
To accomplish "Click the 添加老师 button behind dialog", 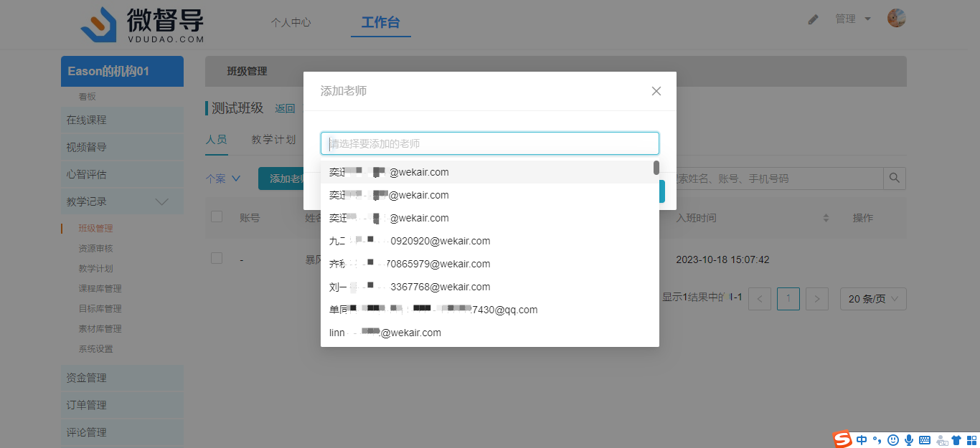I will (281, 178).
